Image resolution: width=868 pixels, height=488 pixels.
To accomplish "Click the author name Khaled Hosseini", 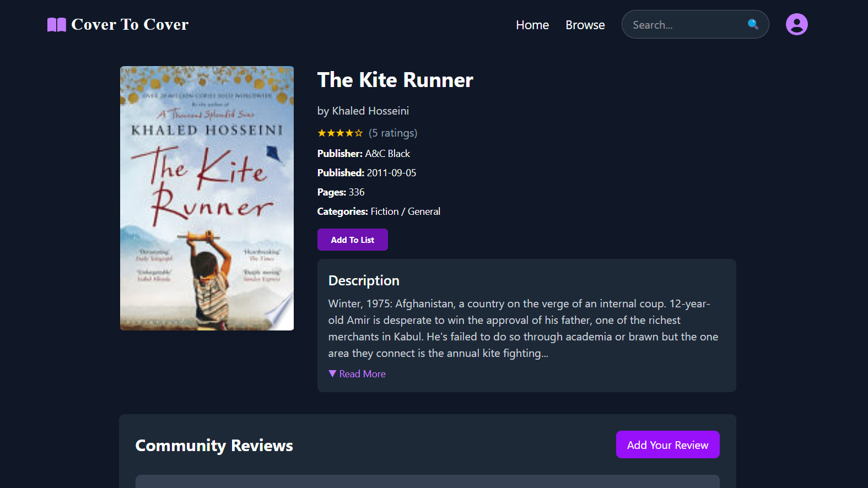I will coord(370,111).
